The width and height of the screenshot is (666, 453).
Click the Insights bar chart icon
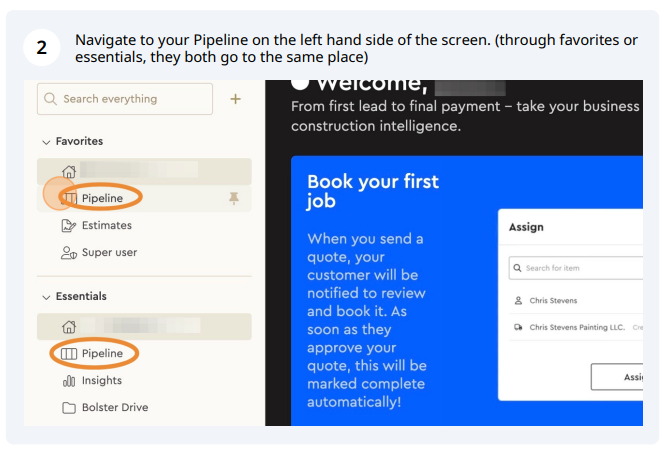[x=69, y=380]
